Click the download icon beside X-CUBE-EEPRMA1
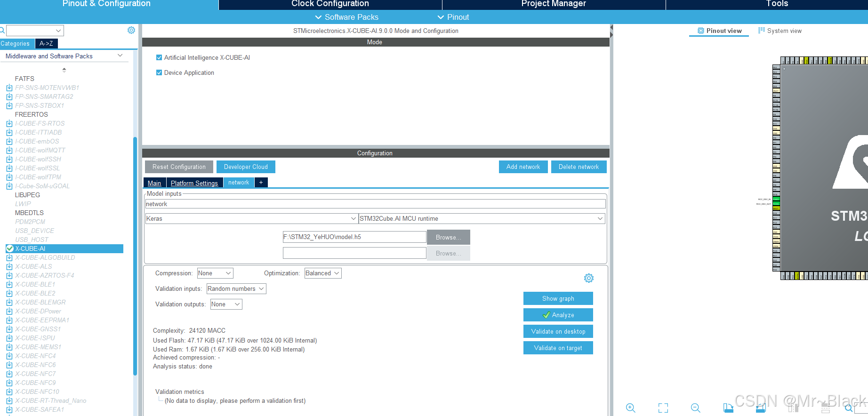 click(x=9, y=320)
